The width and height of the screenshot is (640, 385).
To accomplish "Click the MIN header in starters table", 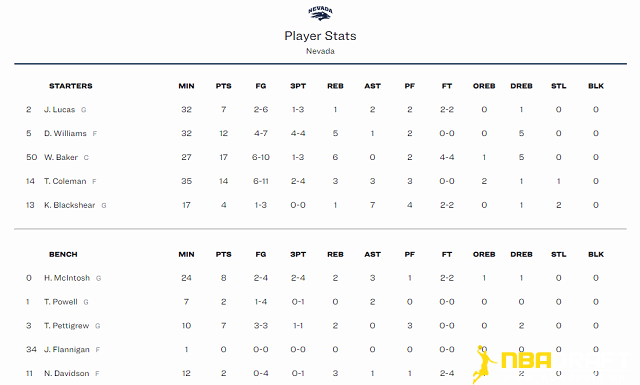I will [x=187, y=86].
